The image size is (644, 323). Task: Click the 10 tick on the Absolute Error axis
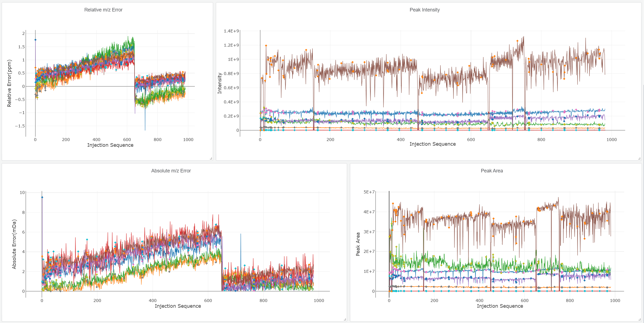click(22, 193)
